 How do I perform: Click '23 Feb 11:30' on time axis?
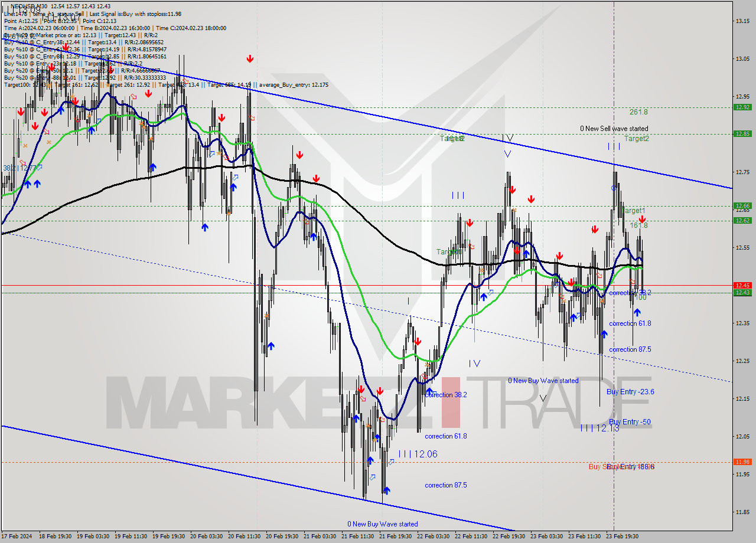coord(585,537)
